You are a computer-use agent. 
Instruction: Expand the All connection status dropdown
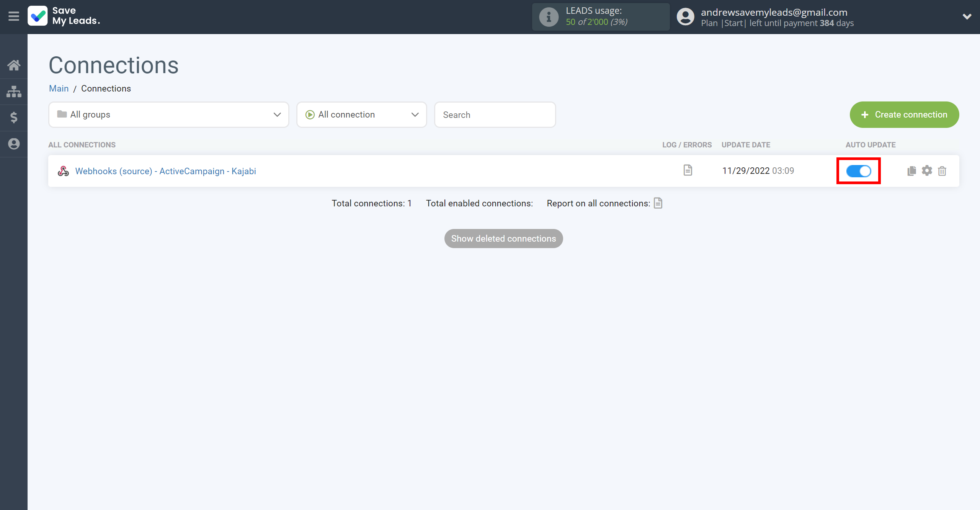click(x=360, y=115)
